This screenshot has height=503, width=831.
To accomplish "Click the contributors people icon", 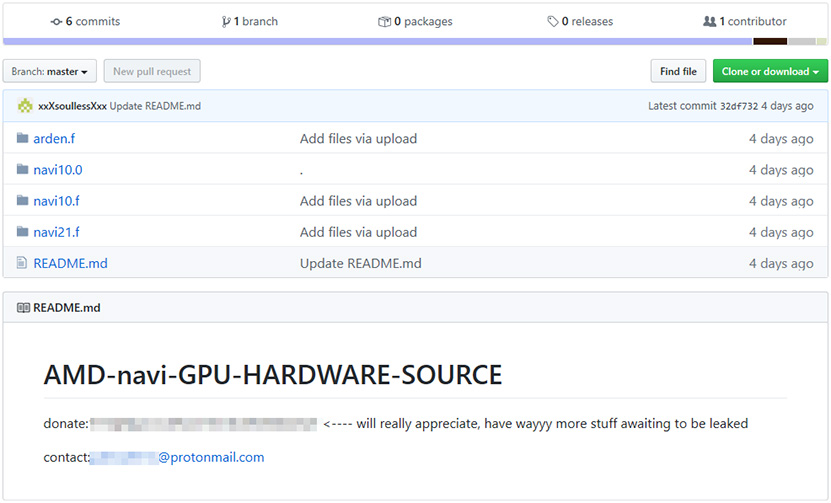I will click(x=709, y=22).
